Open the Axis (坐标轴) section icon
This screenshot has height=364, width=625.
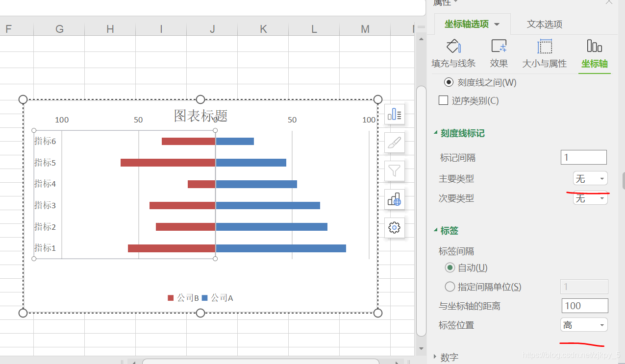(x=595, y=53)
